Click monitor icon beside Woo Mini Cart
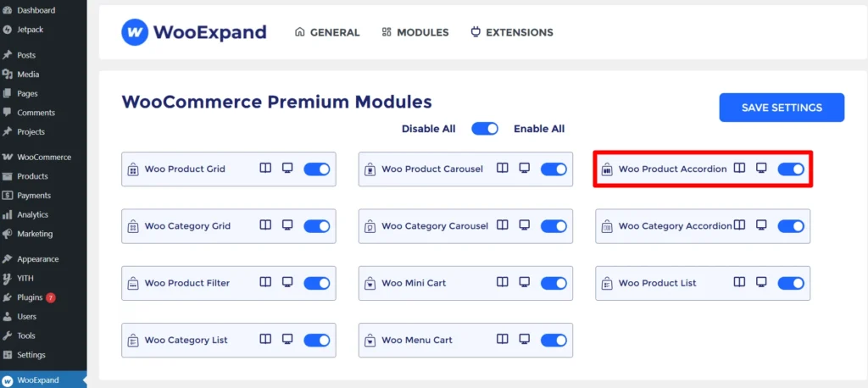This screenshot has height=388, width=868. coord(525,282)
